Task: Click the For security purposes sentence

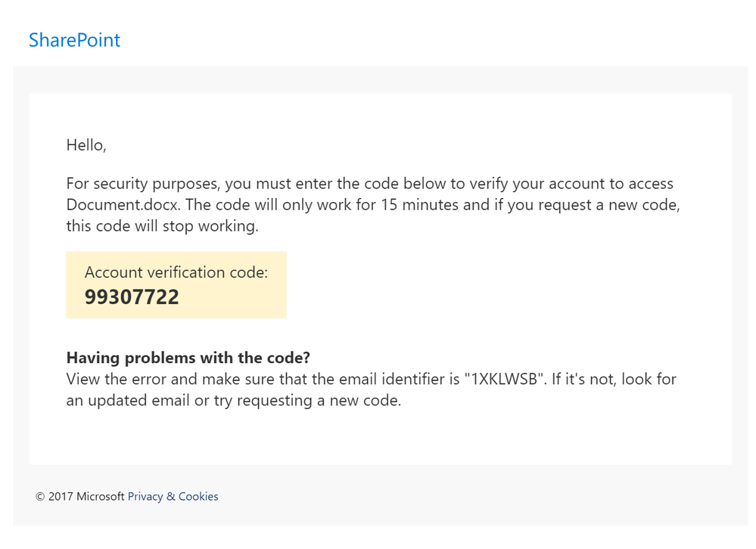Action: pos(370,184)
